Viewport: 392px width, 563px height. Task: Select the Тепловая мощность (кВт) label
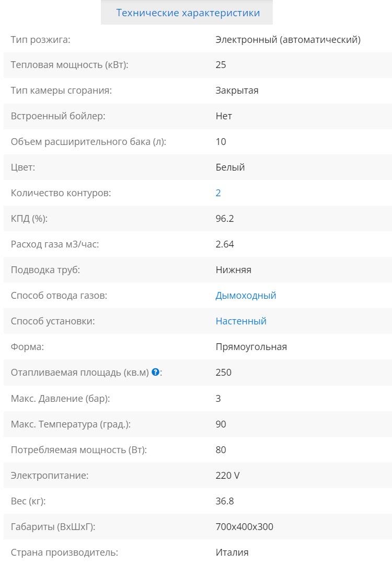[x=70, y=65]
